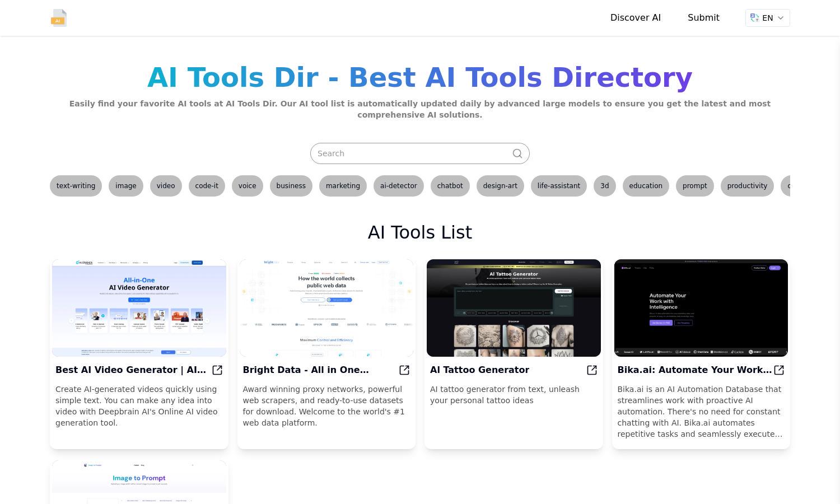Click the AI Tattoo Generator thumbnail

pyautogui.click(x=514, y=308)
